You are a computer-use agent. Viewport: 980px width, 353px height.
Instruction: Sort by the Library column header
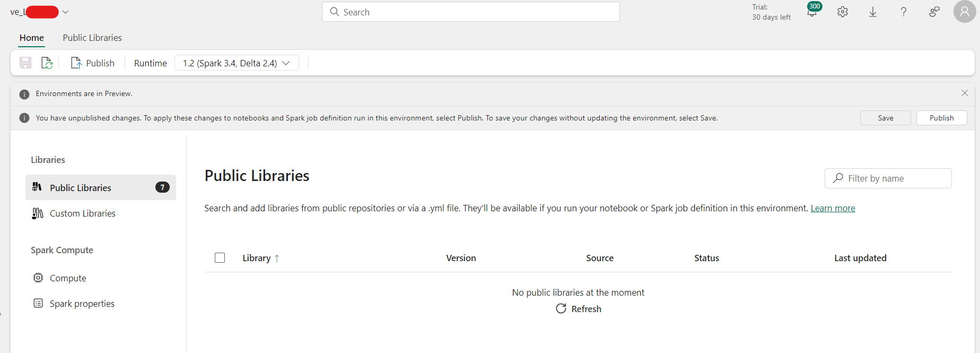pyautogui.click(x=257, y=258)
